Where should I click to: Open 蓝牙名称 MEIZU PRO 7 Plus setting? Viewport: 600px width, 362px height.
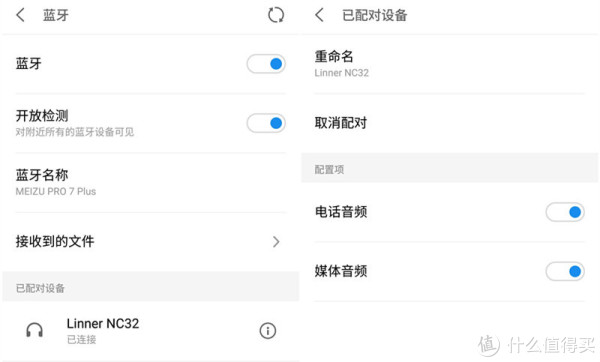pos(150,183)
